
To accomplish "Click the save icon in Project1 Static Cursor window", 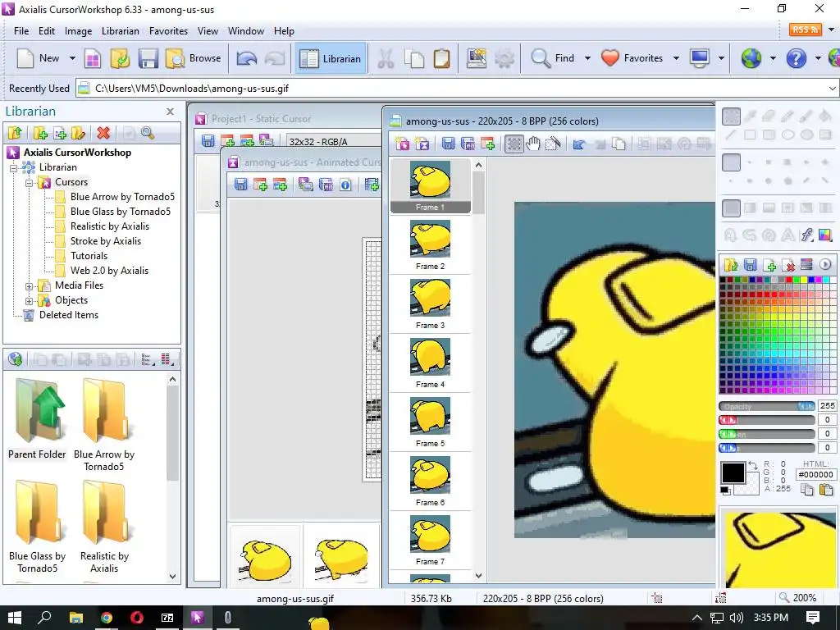I will click(x=208, y=141).
